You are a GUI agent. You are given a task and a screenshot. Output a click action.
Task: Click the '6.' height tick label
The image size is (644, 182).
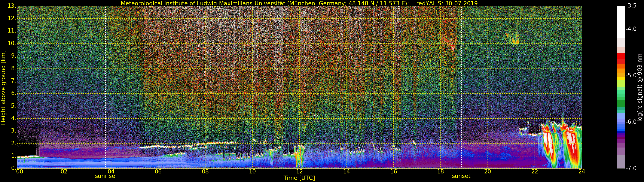click(13, 93)
